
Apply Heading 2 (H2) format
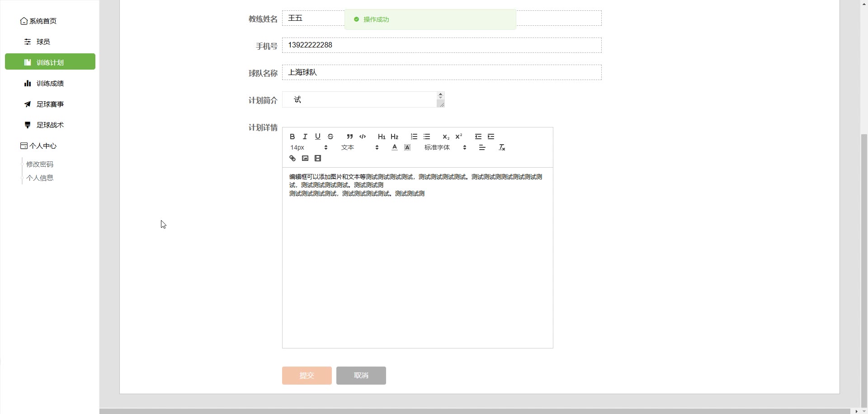point(395,136)
